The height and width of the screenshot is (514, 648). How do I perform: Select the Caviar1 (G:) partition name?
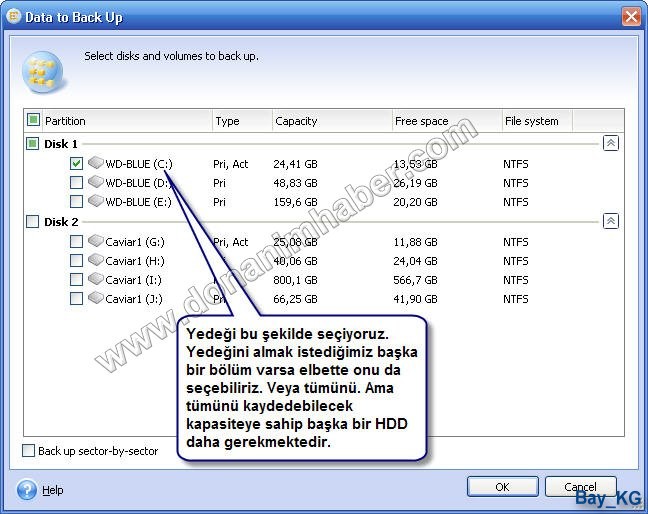click(135, 242)
